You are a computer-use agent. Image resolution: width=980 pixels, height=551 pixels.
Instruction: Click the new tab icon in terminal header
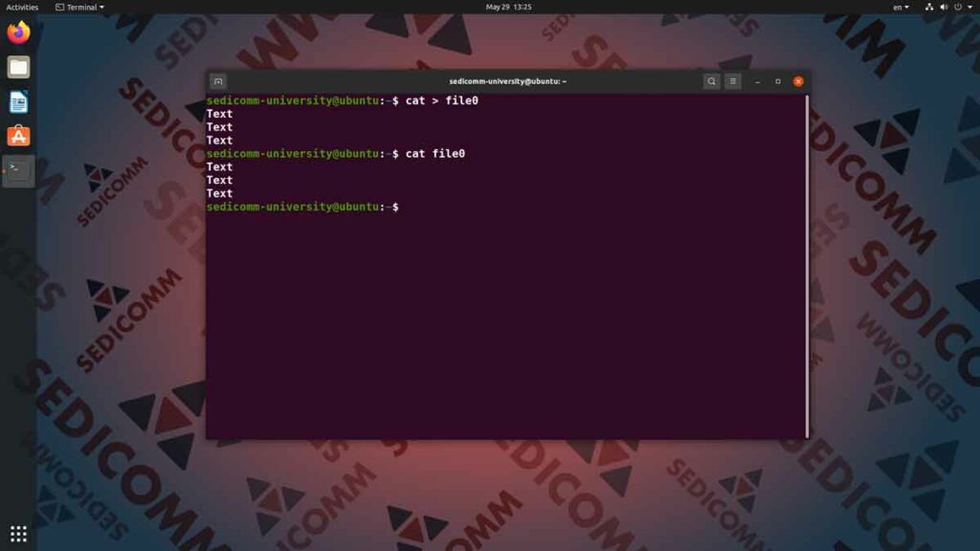(x=218, y=81)
